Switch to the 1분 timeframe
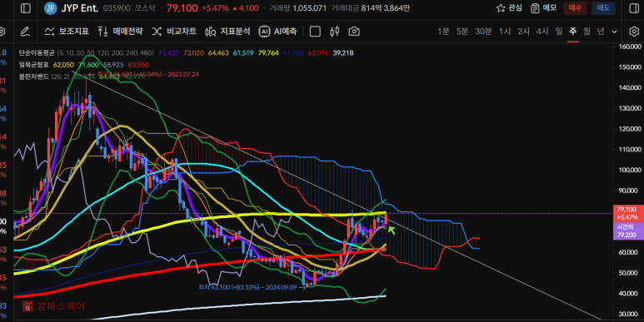This screenshot has height=322, width=644. (x=443, y=32)
